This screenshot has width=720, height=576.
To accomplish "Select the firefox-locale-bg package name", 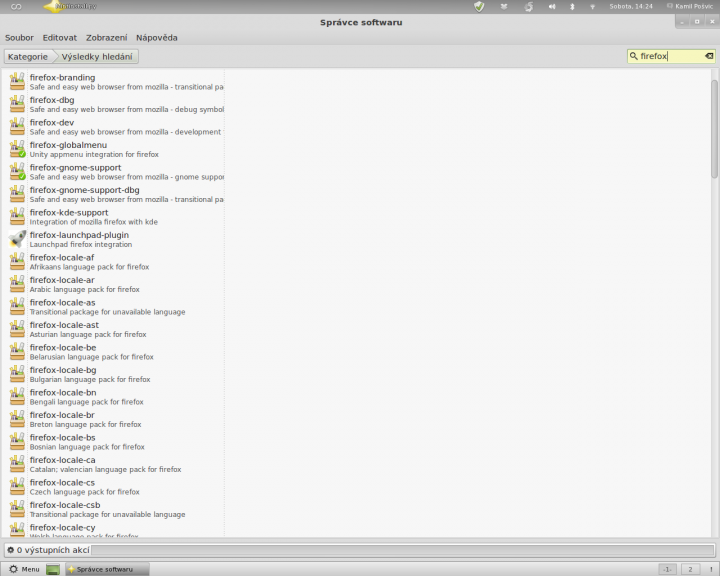I will (63, 370).
